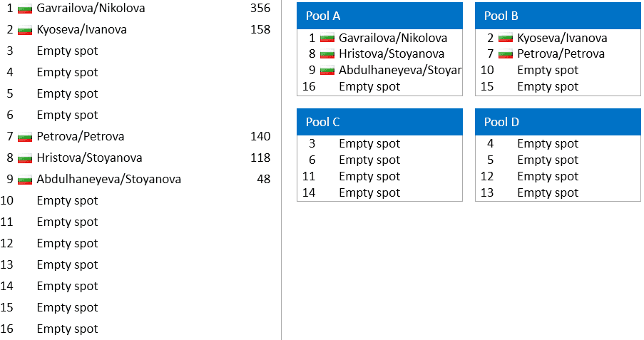Screen dimensions: 644x340
Task: Click the flag of Gavrailova/Nikolova in Pool A
Action: click(x=327, y=38)
